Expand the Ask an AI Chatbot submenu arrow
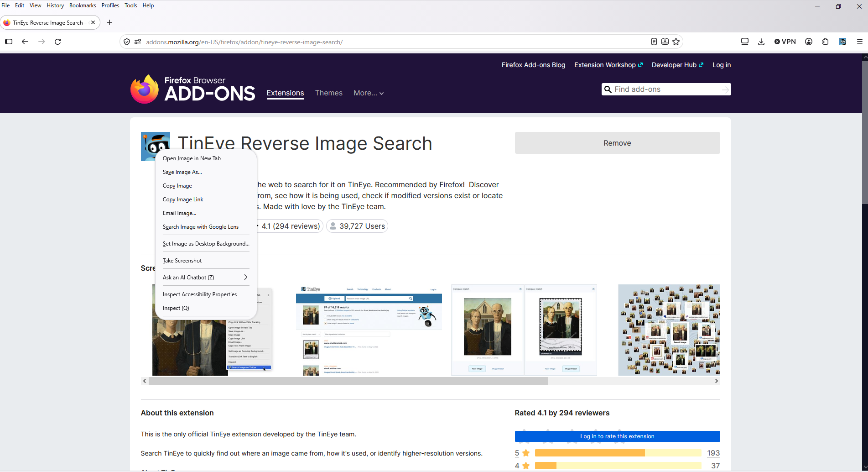The image size is (868, 472). point(246,277)
